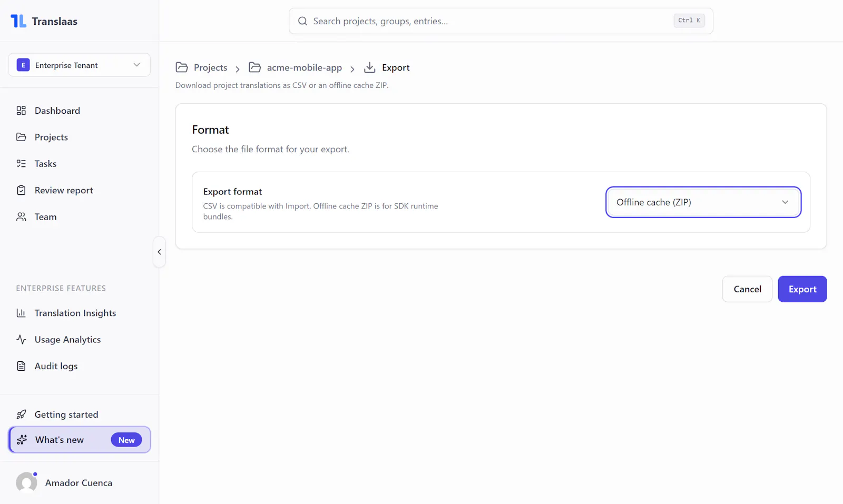Click the Team people icon
The height and width of the screenshot is (504, 843).
pyautogui.click(x=21, y=217)
